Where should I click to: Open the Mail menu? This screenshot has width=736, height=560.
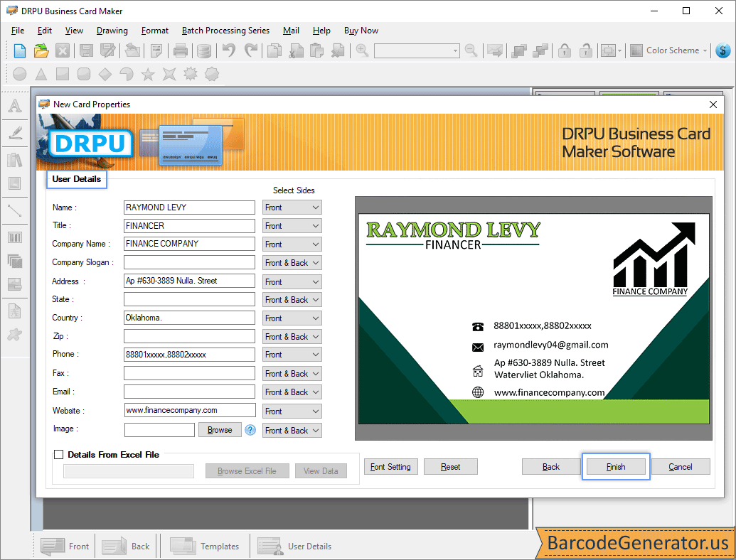(x=291, y=31)
